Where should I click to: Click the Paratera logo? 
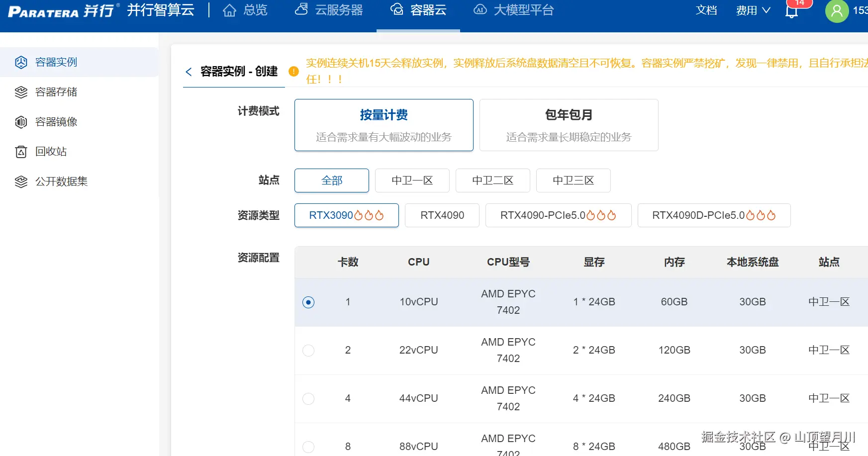point(64,10)
